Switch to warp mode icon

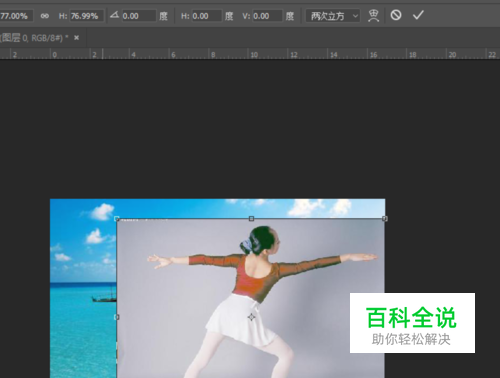coord(373,16)
